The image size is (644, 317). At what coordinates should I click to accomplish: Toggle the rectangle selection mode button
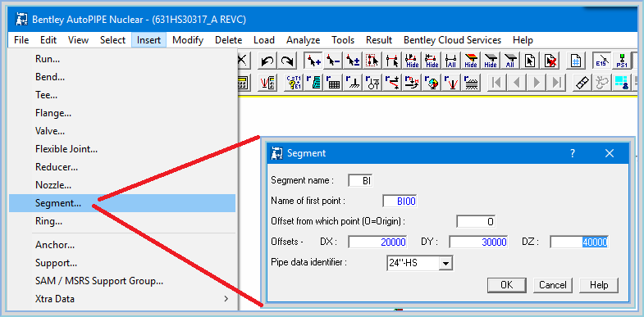pos(372,61)
